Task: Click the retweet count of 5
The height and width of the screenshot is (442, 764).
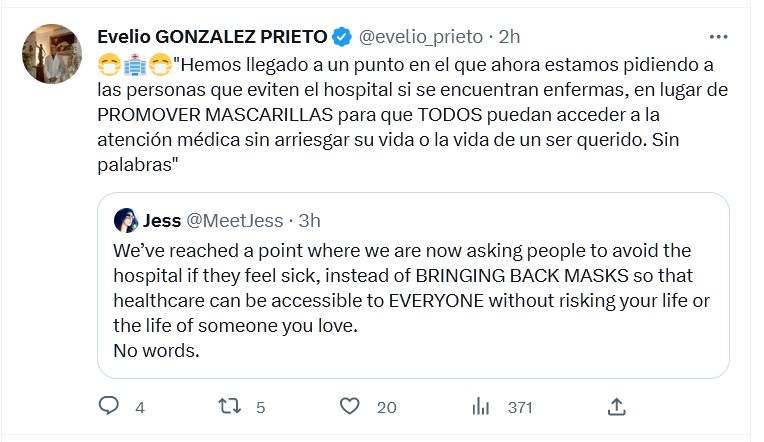Action: [260, 407]
